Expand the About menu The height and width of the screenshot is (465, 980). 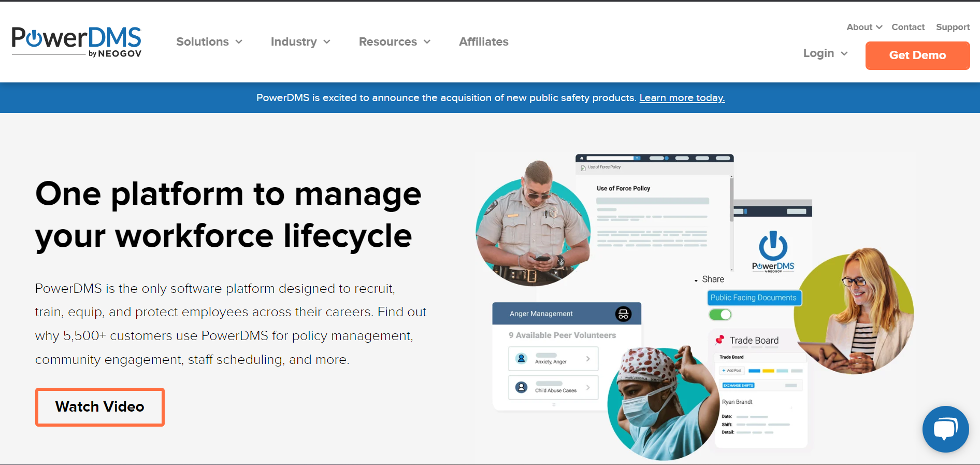pos(864,27)
